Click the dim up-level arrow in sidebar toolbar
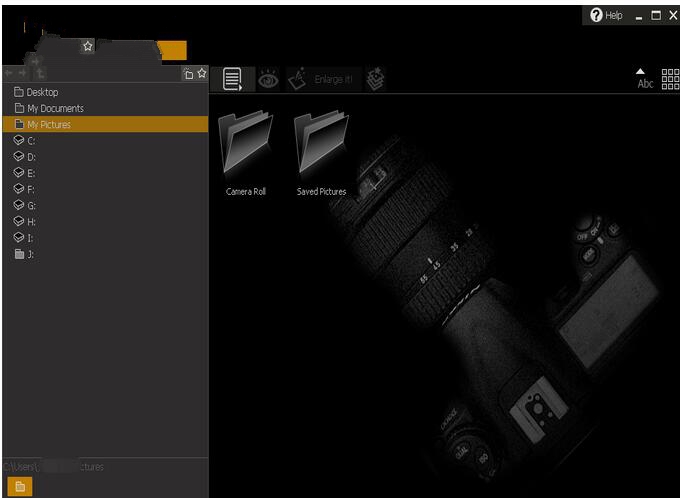The width and height of the screenshot is (680, 498). pyautogui.click(x=39, y=73)
